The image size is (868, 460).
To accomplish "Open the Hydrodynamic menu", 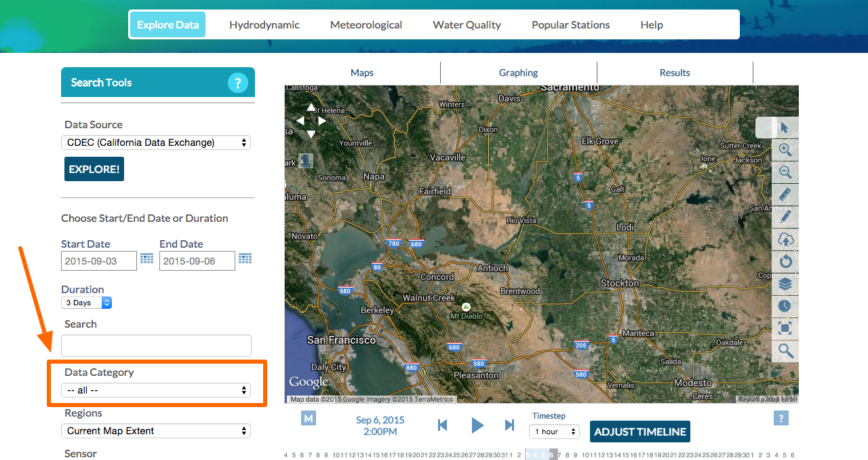I will pyautogui.click(x=264, y=25).
